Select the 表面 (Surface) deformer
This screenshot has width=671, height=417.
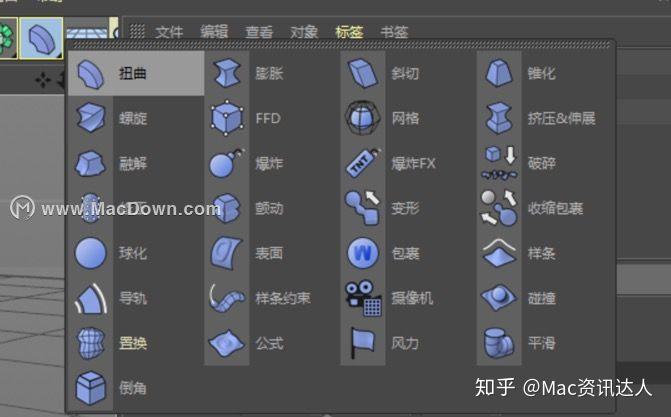click(x=272, y=253)
